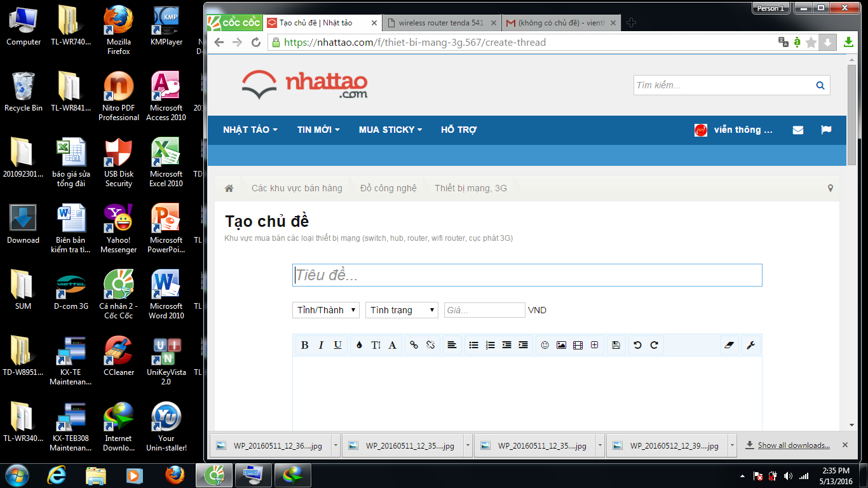868x488 pixels.
Task: Click the insert image icon
Action: point(561,345)
